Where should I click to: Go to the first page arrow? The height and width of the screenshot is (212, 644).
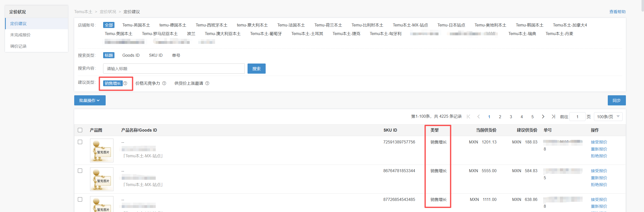(x=468, y=116)
